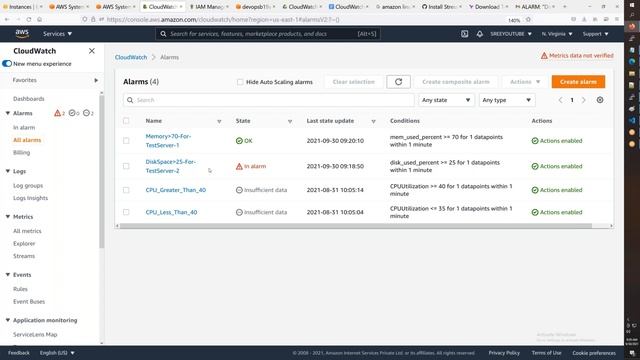Screen dimensions: 640x360
Task: Open the Services dropdown menu
Action: coord(58,34)
